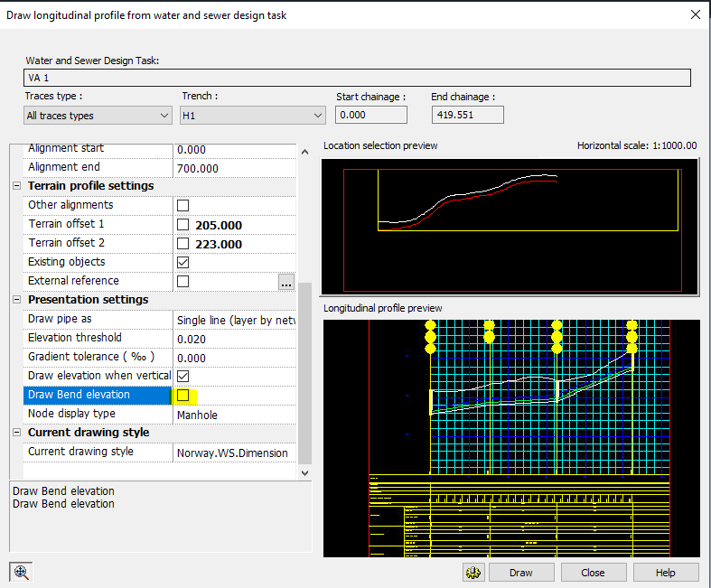The height and width of the screenshot is (588, 711).
Task: Close the longitudinal profile dialog window
Action: tap(694, 14)
